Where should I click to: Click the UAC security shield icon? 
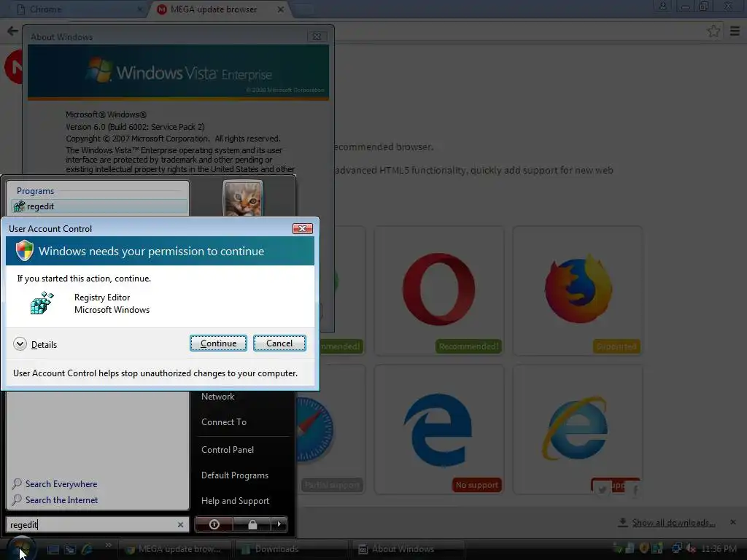[24, 251]
